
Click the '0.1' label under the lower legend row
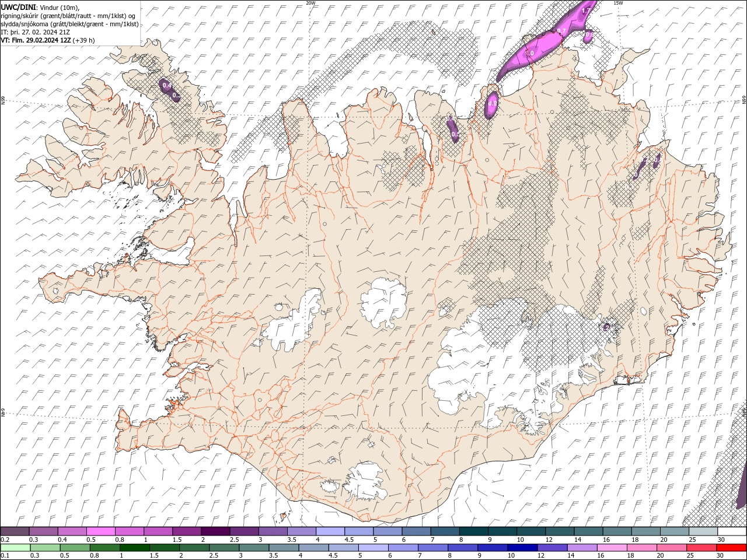pos(5,556)
